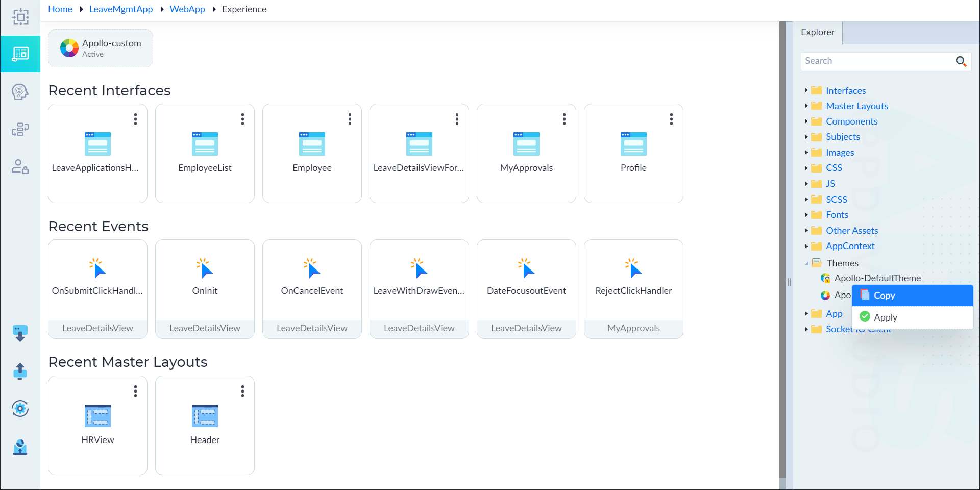This screenshot has height=490, width=980.
Task: Click the panel splitter handle beside Explorer
Action: point(789,282)
